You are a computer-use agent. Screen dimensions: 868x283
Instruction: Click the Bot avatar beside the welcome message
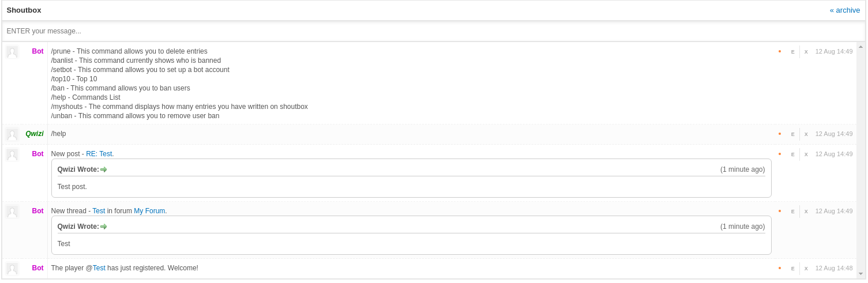point(12,269)
